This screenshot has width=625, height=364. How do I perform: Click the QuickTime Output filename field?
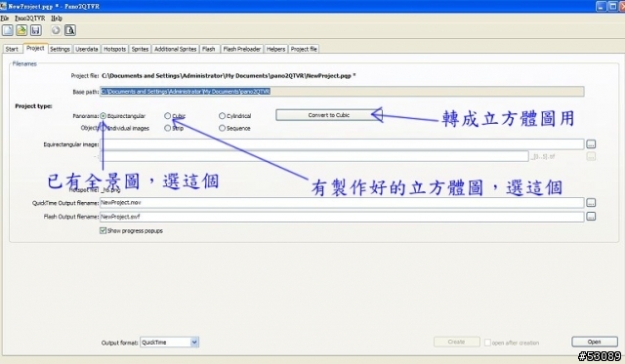[x=342, y=203]
